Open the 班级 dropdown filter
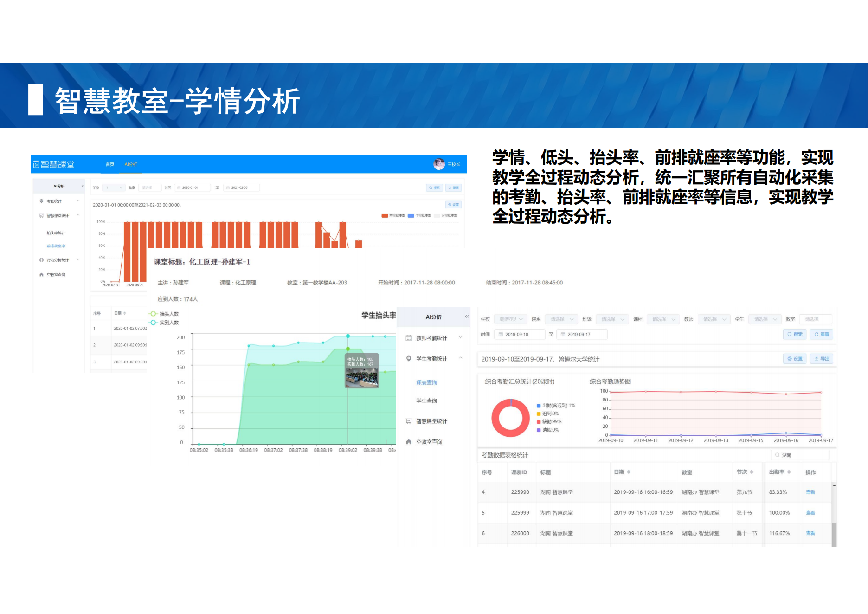The width and height of the screenshot is (868, 614). coord(612,319)
